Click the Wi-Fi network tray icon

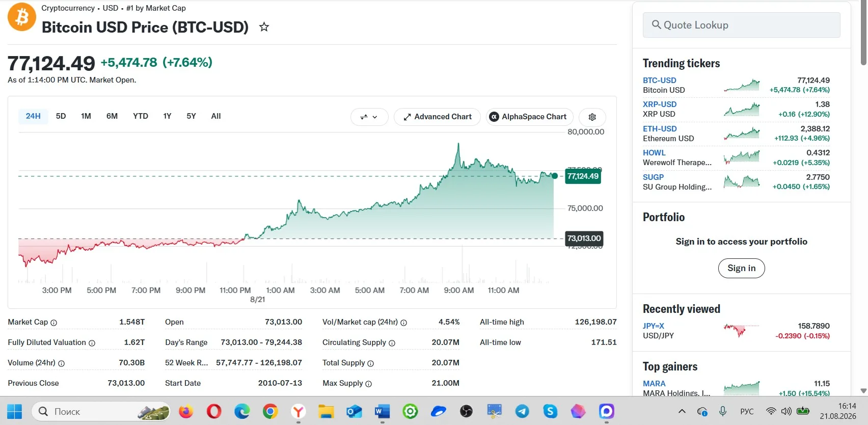pos(771,411)
